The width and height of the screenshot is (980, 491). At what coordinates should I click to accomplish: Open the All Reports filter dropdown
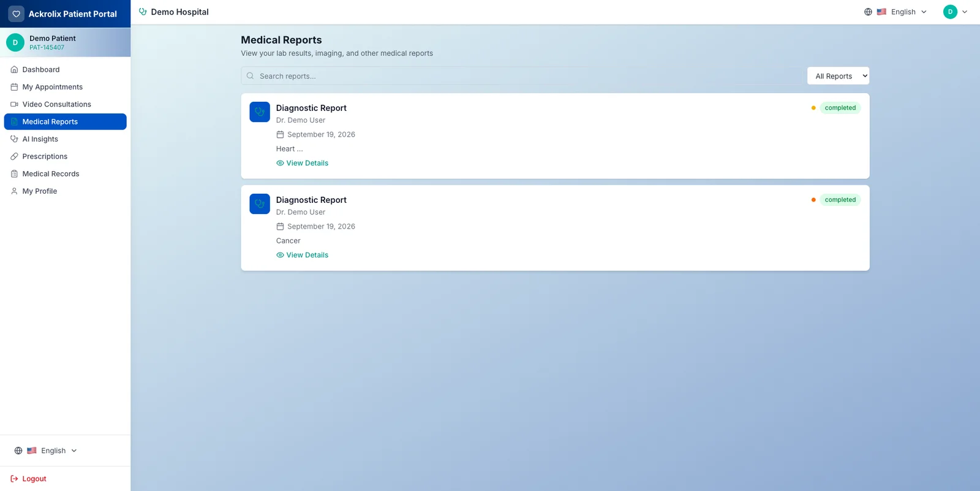click(838, 76)
